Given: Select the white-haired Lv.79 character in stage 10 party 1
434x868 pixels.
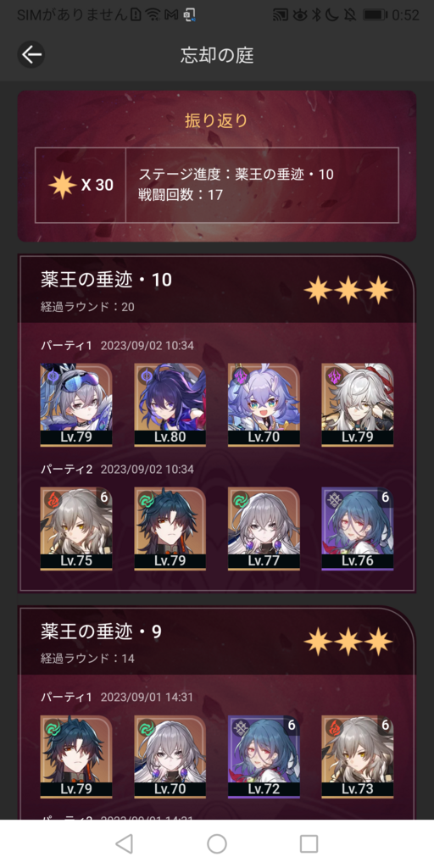Looking at the screenshot, I should [357, 404].
